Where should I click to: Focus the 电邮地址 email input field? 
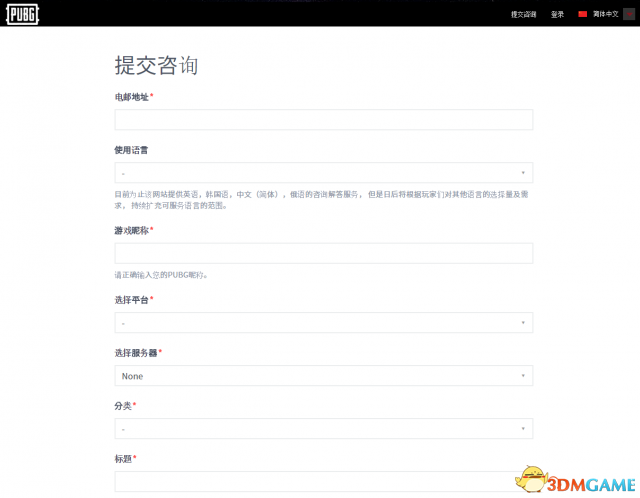pyautogui.click(x=323, y=120)
